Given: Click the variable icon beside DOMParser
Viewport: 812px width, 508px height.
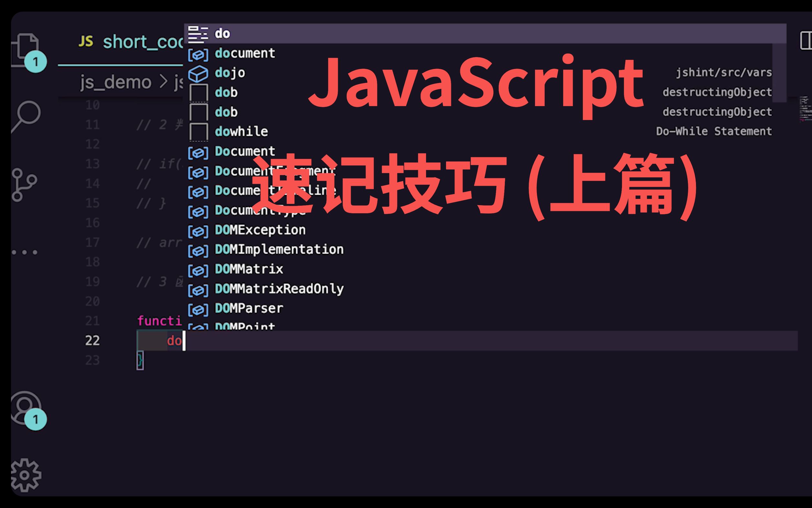Looking at the screenshot, I should pyautogui.click(x=198, y=309).
